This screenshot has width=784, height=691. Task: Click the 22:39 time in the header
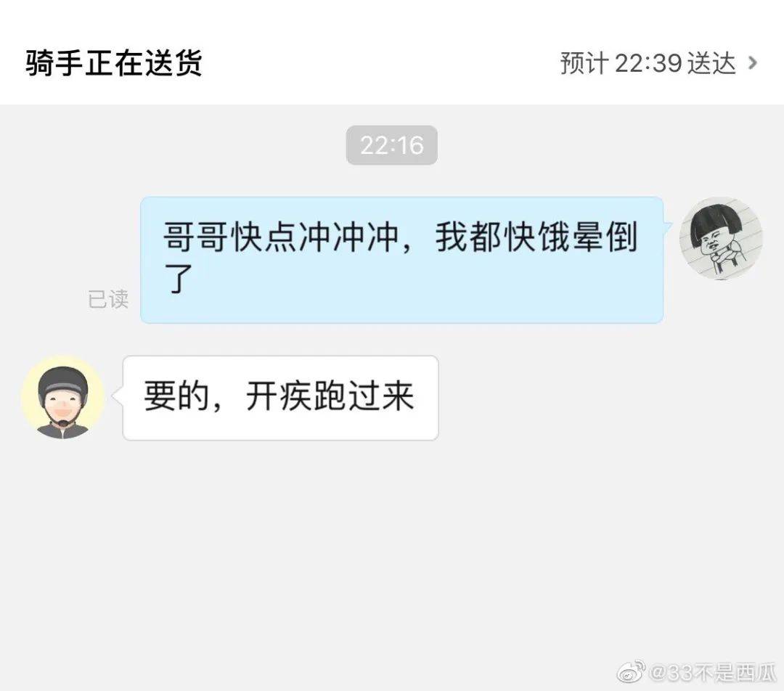coord(648,63)
